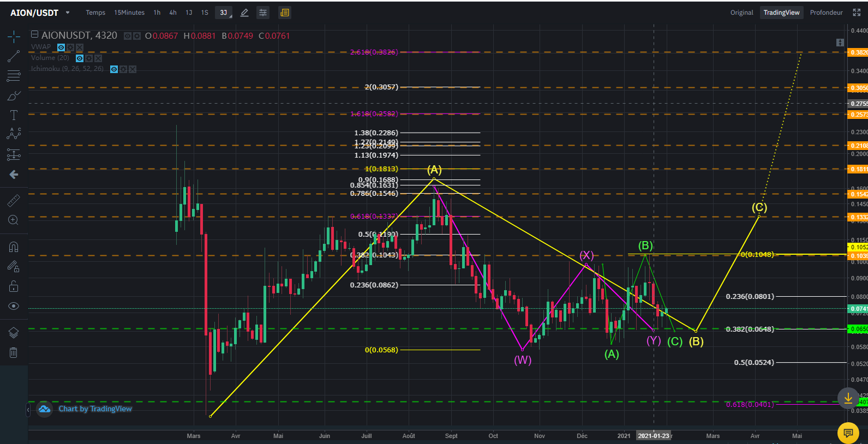Hide the Volume (20) indicator
Viewport: 868px width, 444px height.
pos(80,58)
